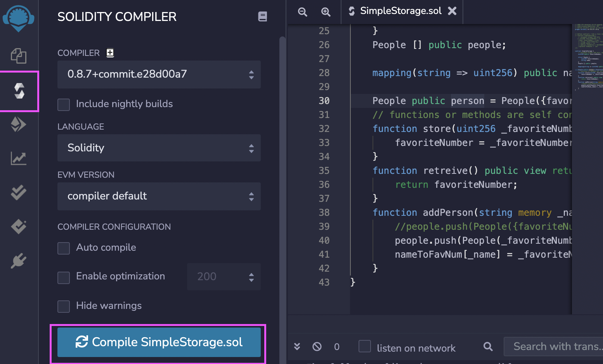Screen dimensions: 603x364
Task: Enable listen on network
Action: tap(364, 346)
